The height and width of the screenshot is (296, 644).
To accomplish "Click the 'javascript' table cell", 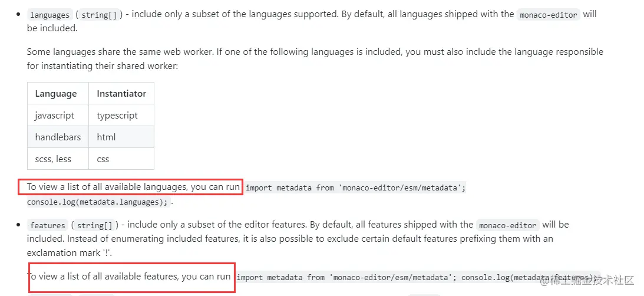I will click(x=55, y=115).
